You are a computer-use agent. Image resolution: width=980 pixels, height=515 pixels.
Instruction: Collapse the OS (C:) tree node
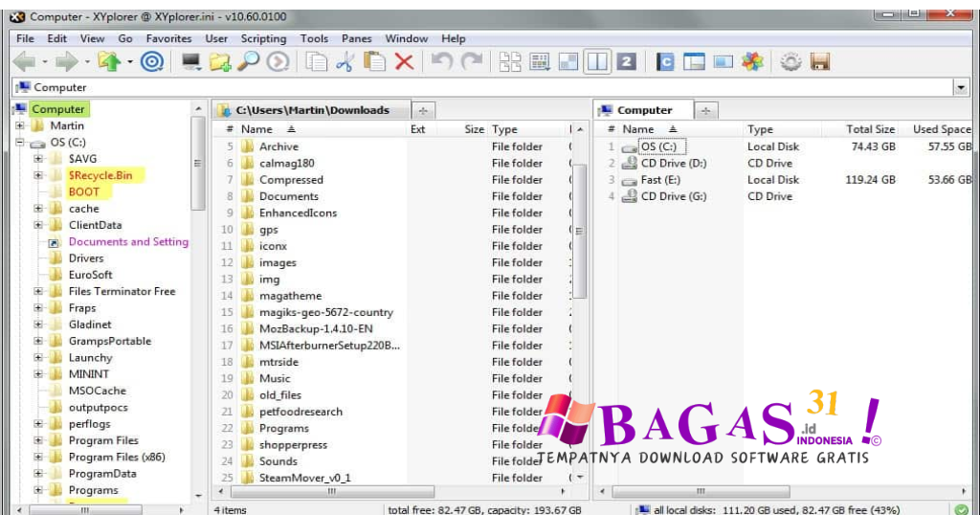pyautogui.click(x=20, y=143)
